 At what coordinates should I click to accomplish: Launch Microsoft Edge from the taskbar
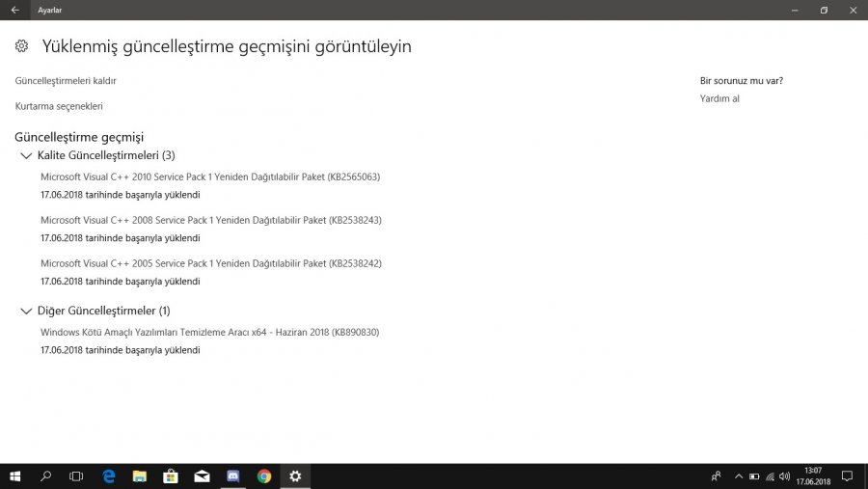tap(109, 476)
